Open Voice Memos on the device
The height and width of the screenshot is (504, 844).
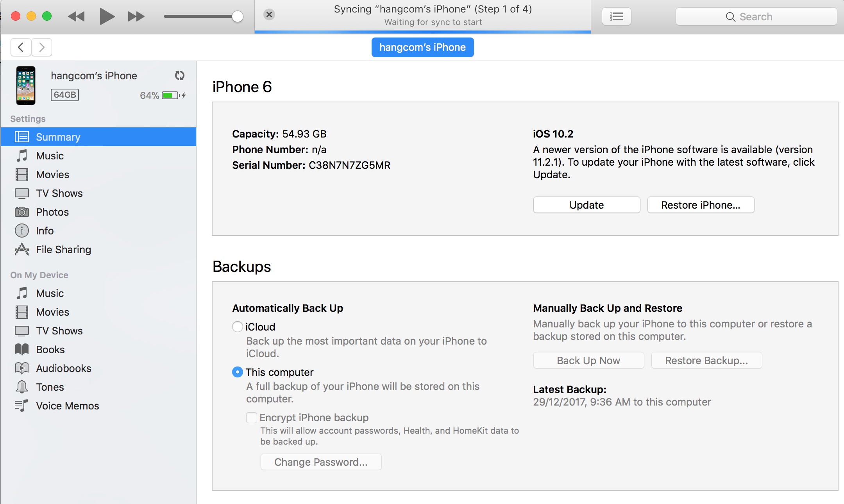pyautogui.click(x=67, y=406)
